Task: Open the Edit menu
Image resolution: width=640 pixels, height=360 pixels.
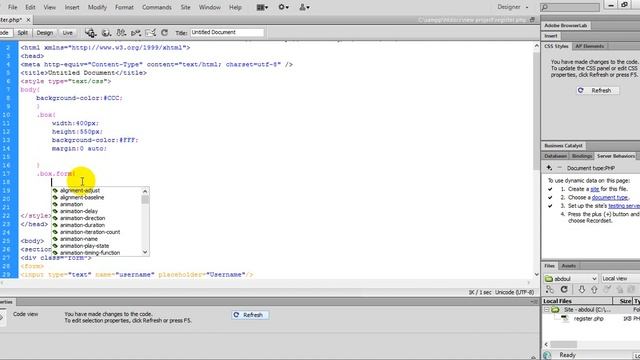Action: (x=30, y=7)
